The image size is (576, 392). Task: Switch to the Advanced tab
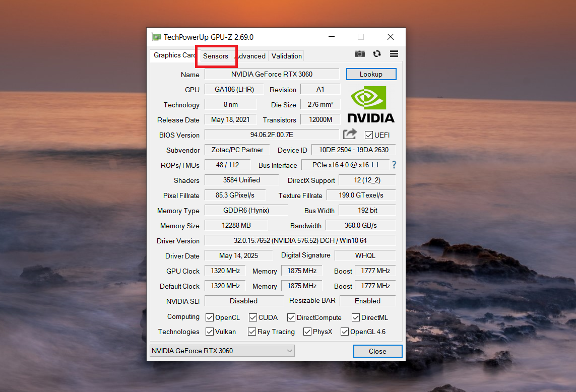(x=250, y=56)
